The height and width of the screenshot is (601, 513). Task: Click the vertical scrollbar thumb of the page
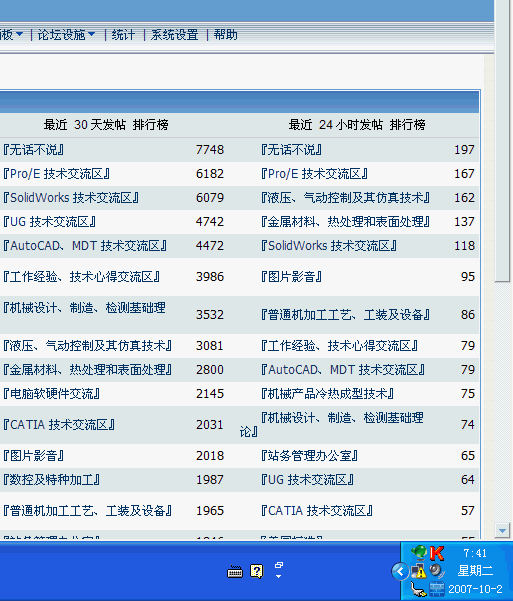pos(502,141)
